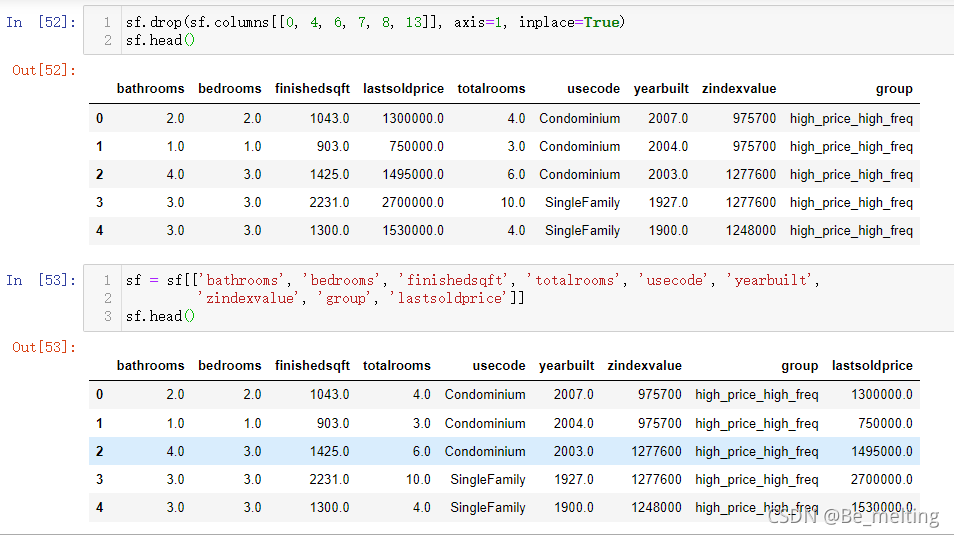Click 1495000.0 in Out[52] lastsoldprice column
This screenshot has height=537, width=954.
413,175
